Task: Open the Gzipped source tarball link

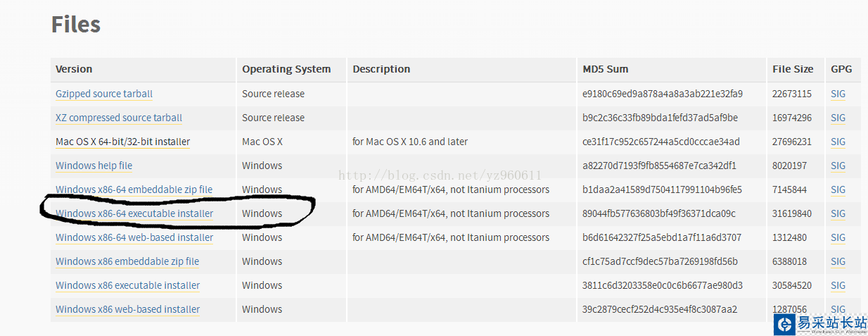Action: (x=104, y=94)
